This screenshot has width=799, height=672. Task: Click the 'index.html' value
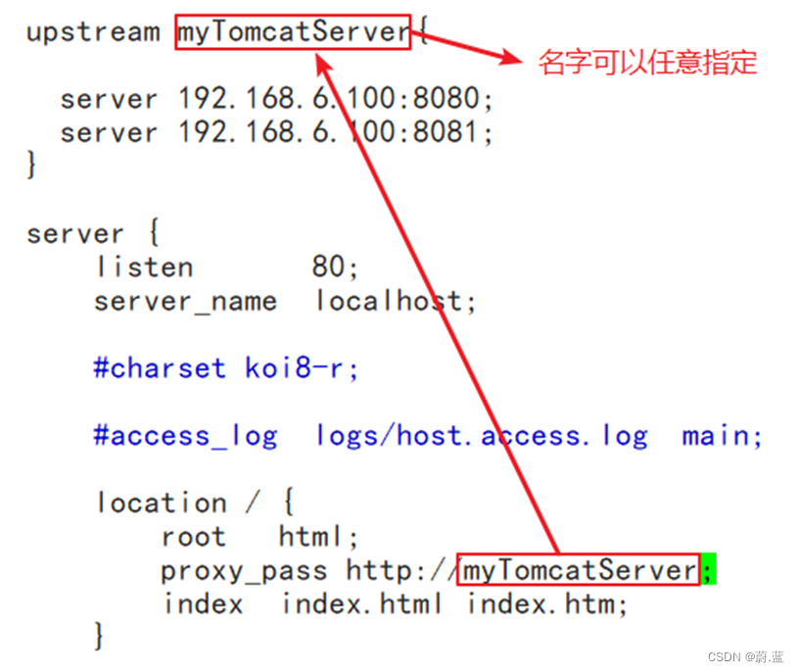pyautogui.click(x=361, y=604)
